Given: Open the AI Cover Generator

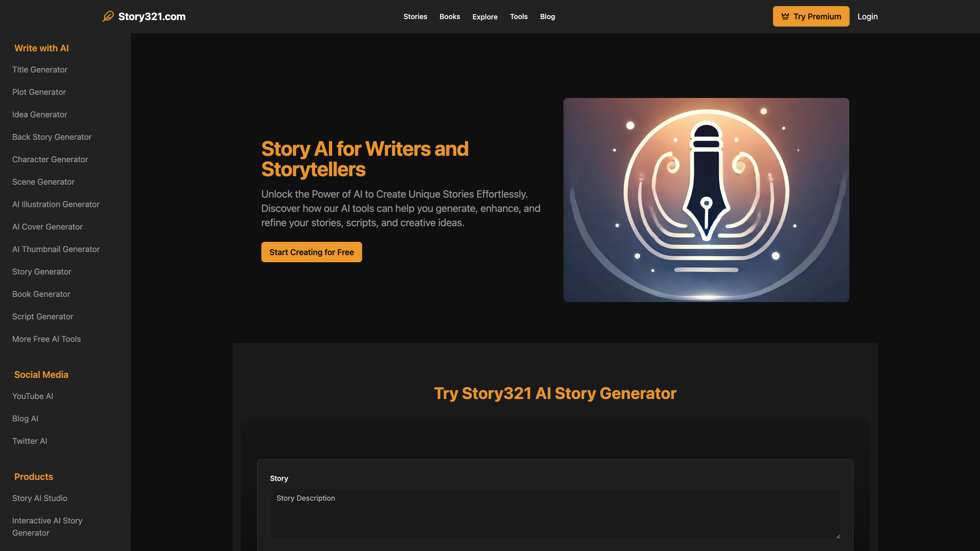Looking at the screenshot, I should tap(47, 227).
